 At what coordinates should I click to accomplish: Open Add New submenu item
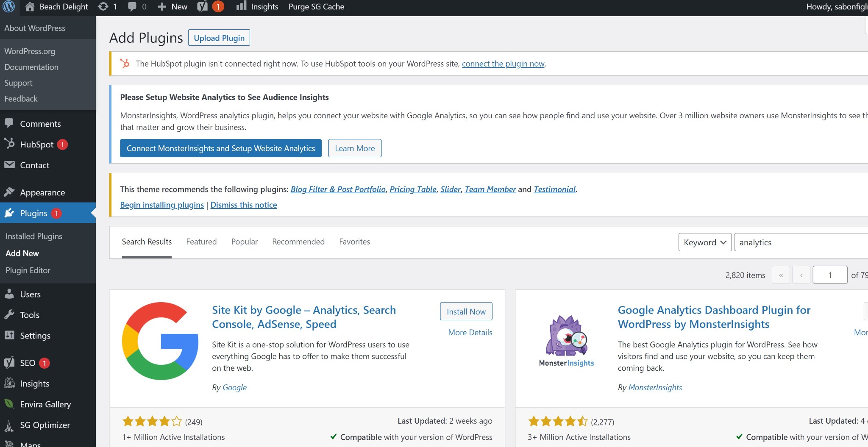click(x=22, y=253)
